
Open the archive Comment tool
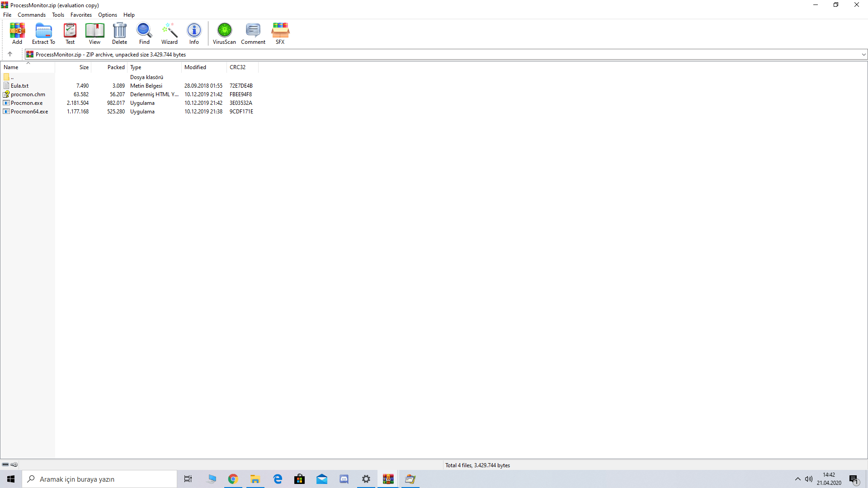click(253, 33)
